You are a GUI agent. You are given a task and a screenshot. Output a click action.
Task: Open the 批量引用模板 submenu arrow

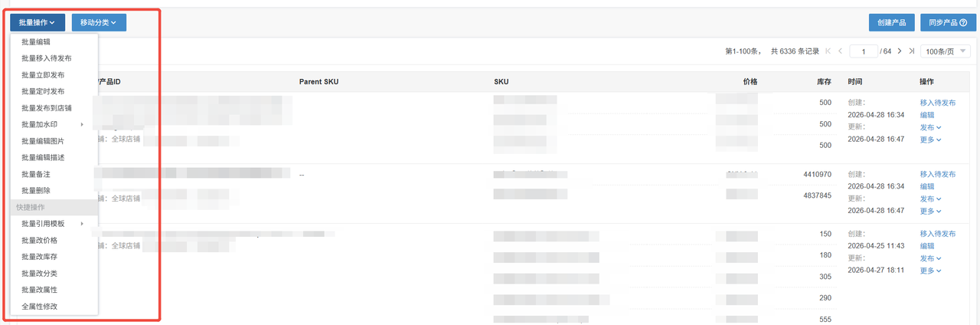coord(81,224)
